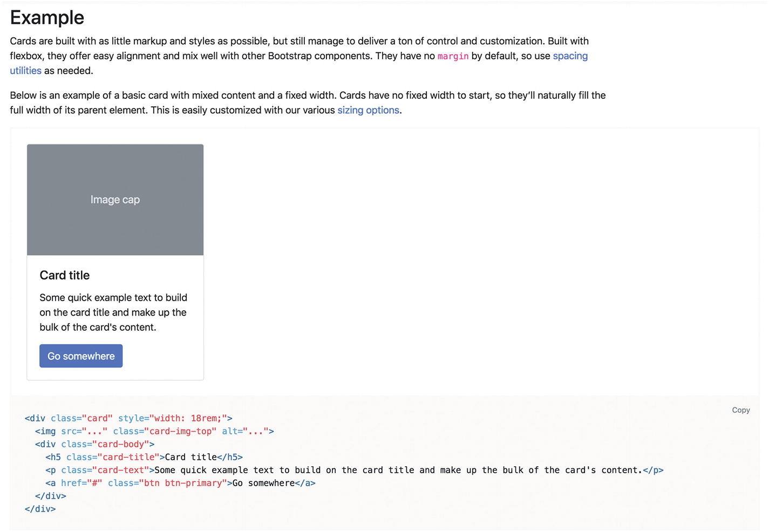This screenshot has width=769, height=532.
Task: Click the Card title heading in card
Action: click(x=65, y=275)
